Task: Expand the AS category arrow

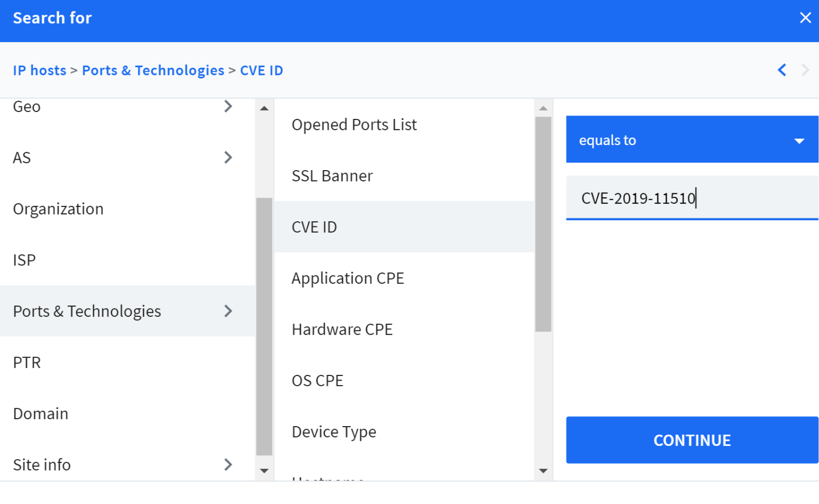Action: point(228,158)
